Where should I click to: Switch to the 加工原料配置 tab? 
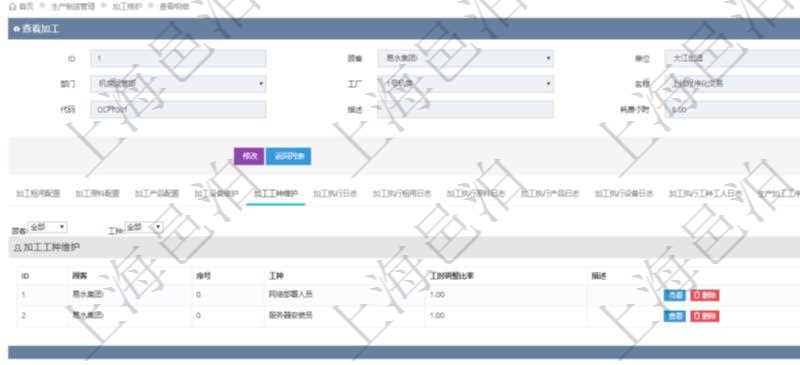tap(97, 194)
